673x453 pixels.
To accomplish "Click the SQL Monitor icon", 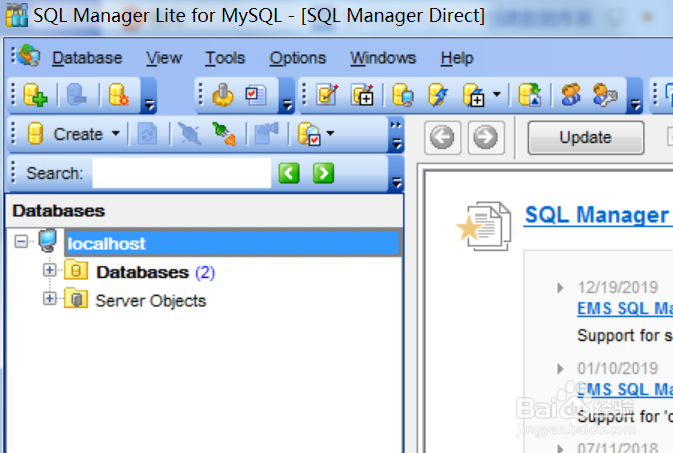I will pos(403,95).
